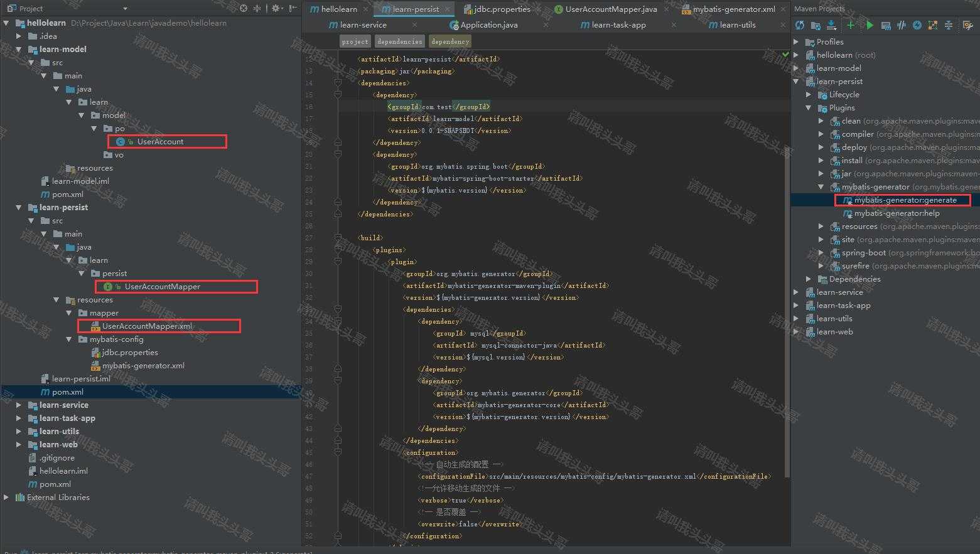This screenshot has height=554, width=980.
Task: Expand Profiles in Maven panel
Action: pos(796,41)
